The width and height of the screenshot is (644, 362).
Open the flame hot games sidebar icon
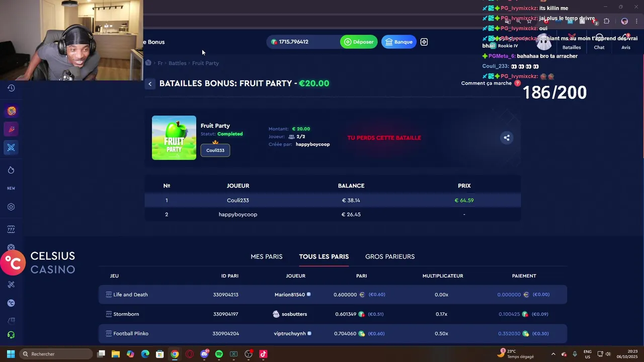(x=11, y=170)
